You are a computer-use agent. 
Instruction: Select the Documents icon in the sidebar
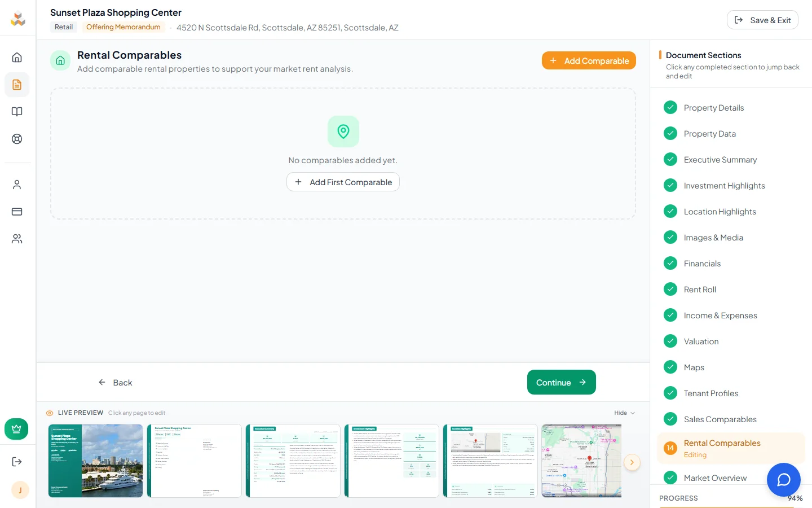coord(17,85)
